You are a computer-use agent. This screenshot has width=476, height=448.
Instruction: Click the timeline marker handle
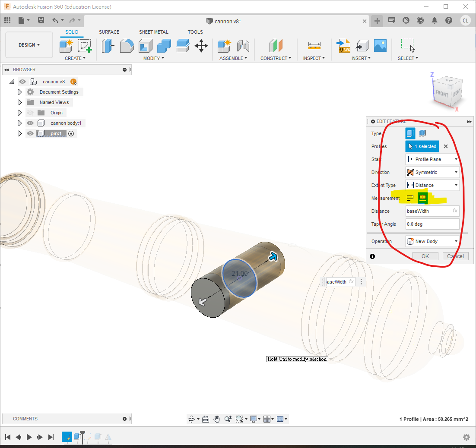pos(83,433)
